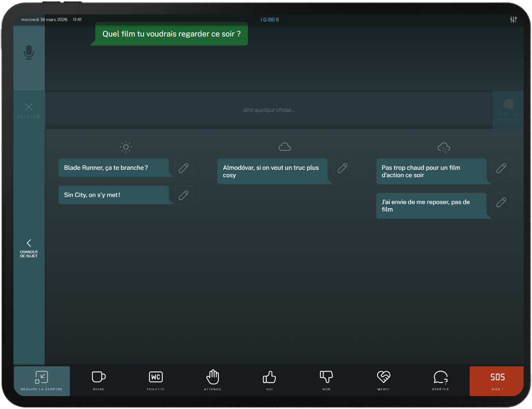
Task: Click the IGOOR logo in the header
Action: [270, 20]
